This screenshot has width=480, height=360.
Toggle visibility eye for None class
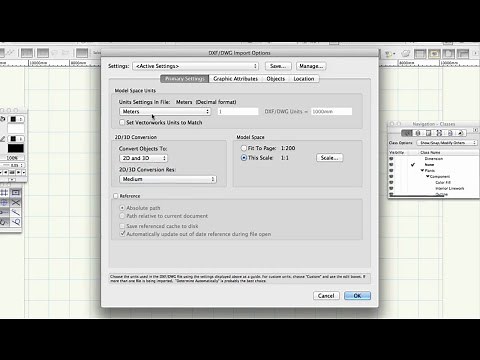coord(391,165)
